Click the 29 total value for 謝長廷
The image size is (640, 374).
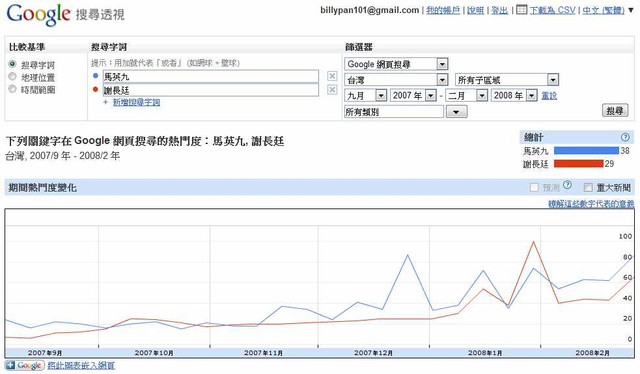coord(609,164)
